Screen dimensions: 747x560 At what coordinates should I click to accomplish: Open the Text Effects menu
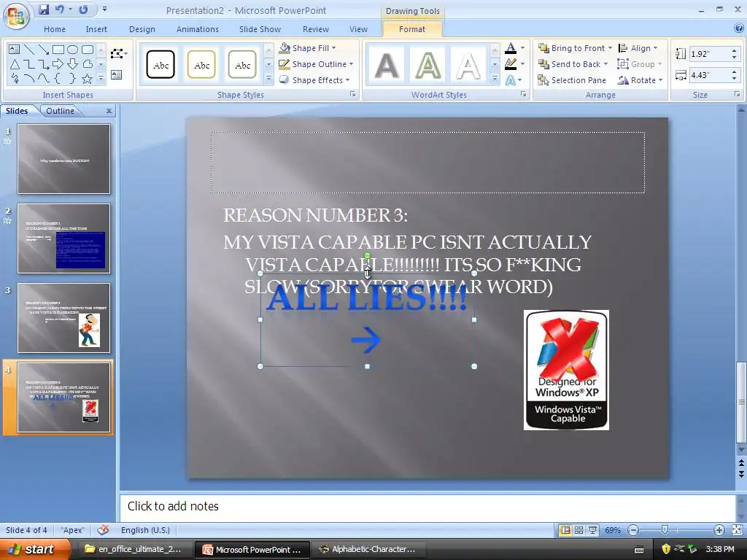pos(514,80)
